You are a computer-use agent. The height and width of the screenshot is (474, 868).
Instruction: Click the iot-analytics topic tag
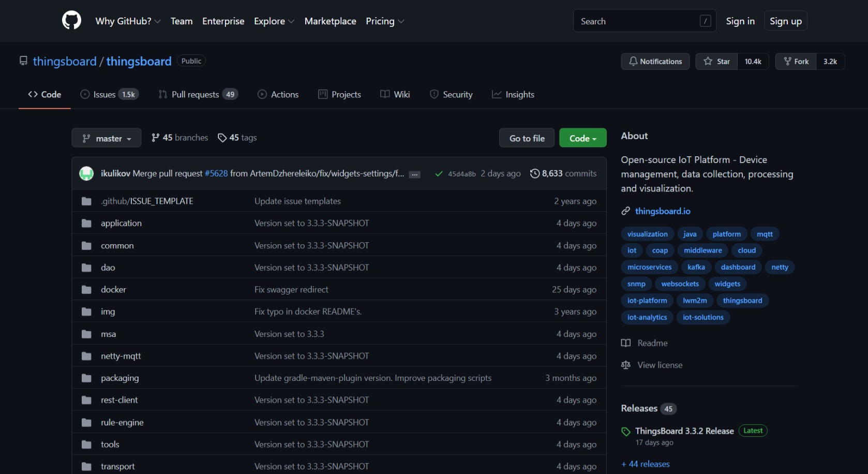[x=647, y=318]
